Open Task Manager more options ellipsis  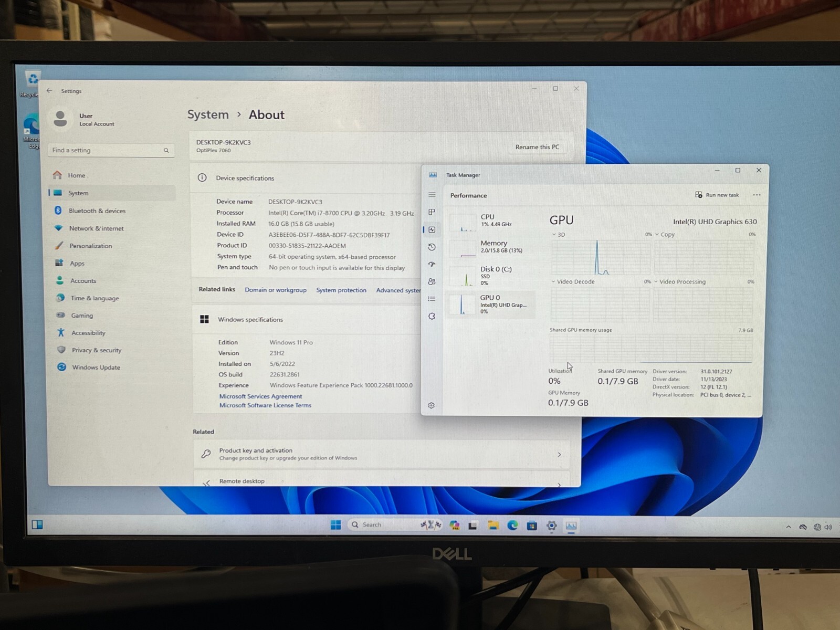tap(757, 195)
